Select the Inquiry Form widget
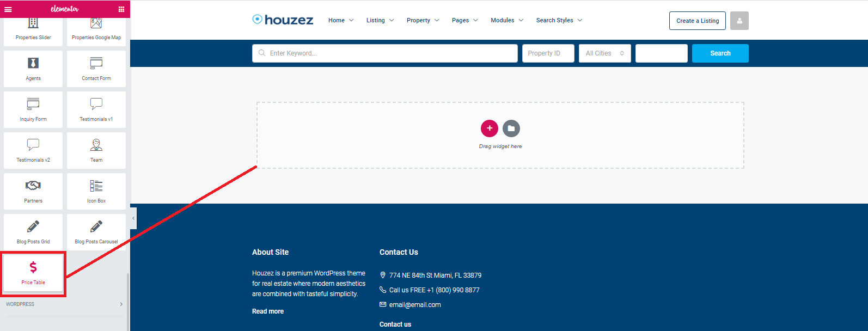This screenshot has height=331, width=868. (33, 109)
